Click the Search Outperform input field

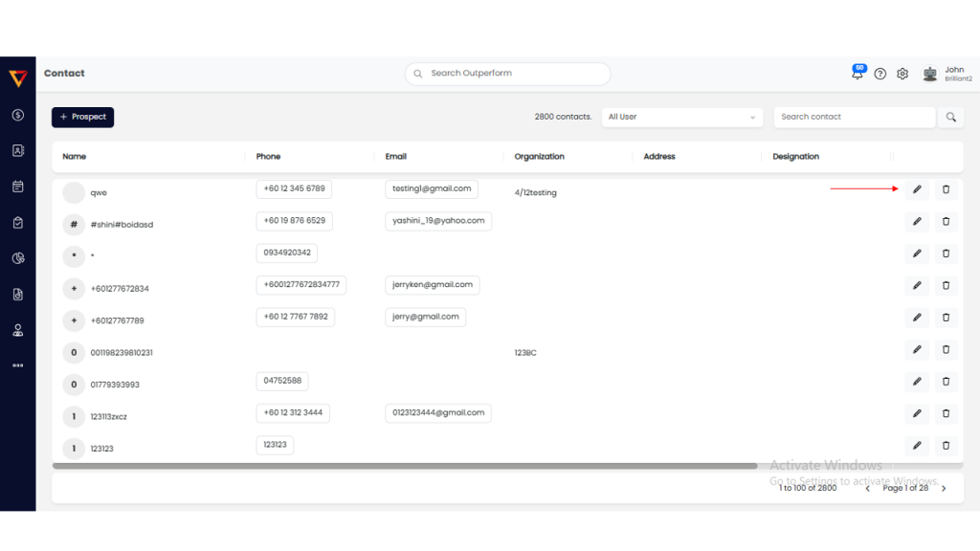point(507,74)
